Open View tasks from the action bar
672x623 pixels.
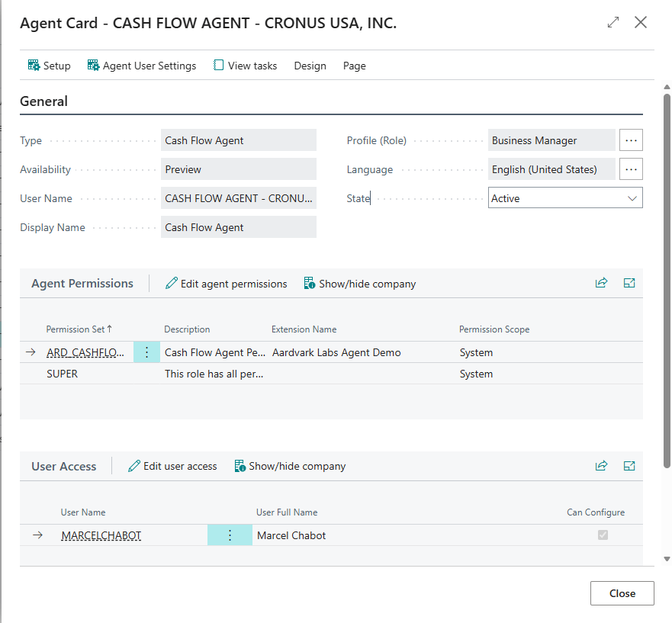245,66
